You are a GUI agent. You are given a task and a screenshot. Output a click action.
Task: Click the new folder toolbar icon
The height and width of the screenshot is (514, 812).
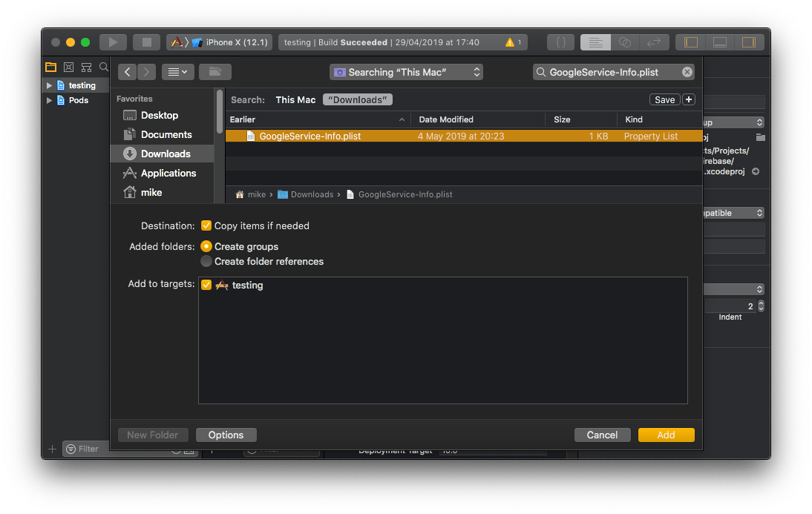[x=215, y=72]
